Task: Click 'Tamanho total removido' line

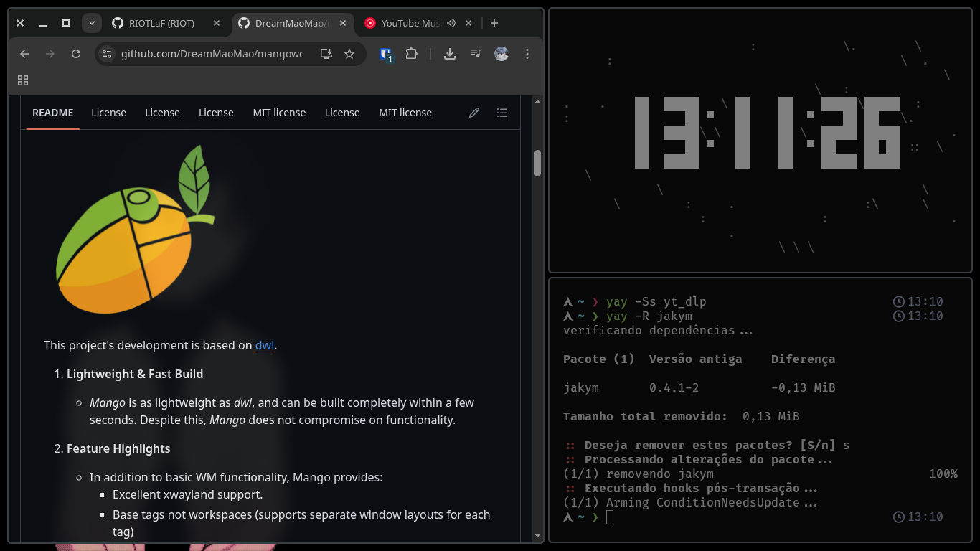Action: (682, 416)
